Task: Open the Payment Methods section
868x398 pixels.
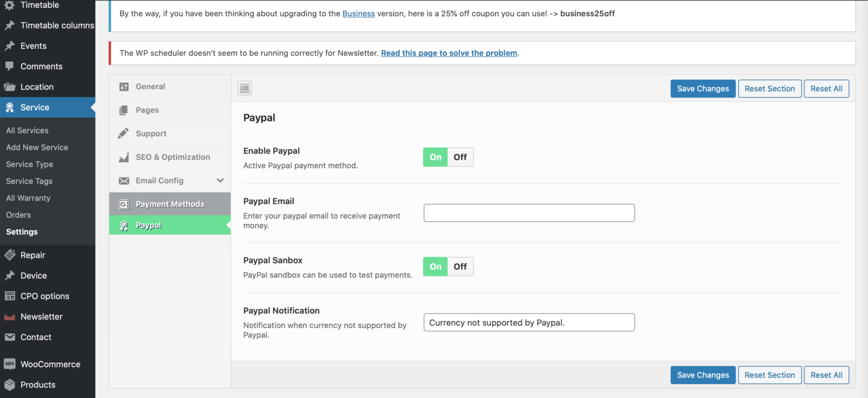Action: 170,204
